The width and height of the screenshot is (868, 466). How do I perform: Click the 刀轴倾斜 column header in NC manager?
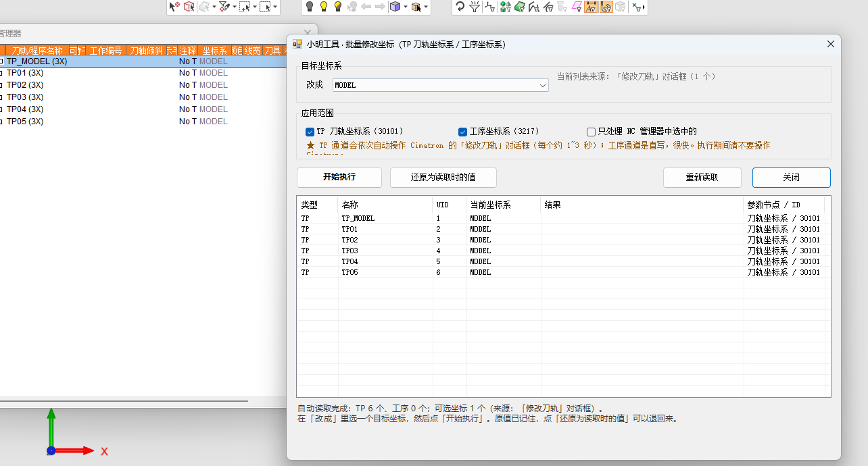(x=146, y=50)
